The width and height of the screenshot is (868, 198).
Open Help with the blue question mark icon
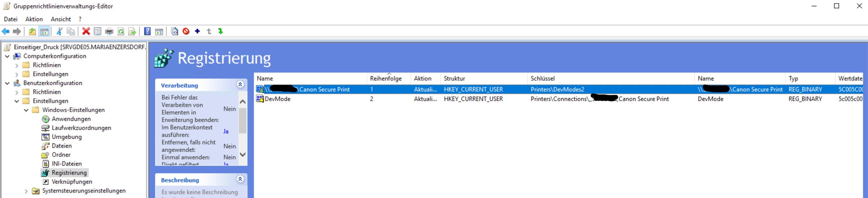tap(147, 31)
